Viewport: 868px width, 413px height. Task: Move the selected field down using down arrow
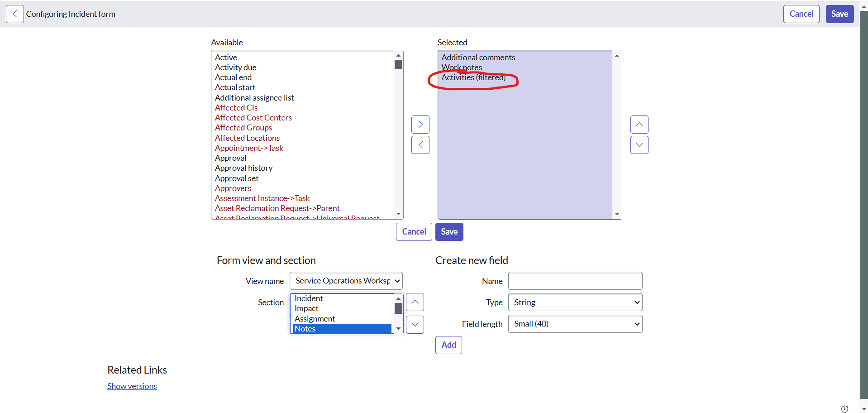coord(639,144)
